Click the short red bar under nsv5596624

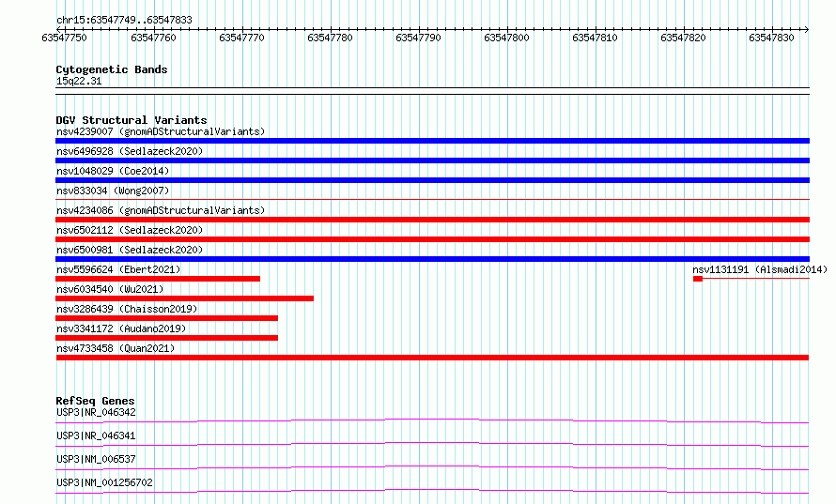(158, 279)
